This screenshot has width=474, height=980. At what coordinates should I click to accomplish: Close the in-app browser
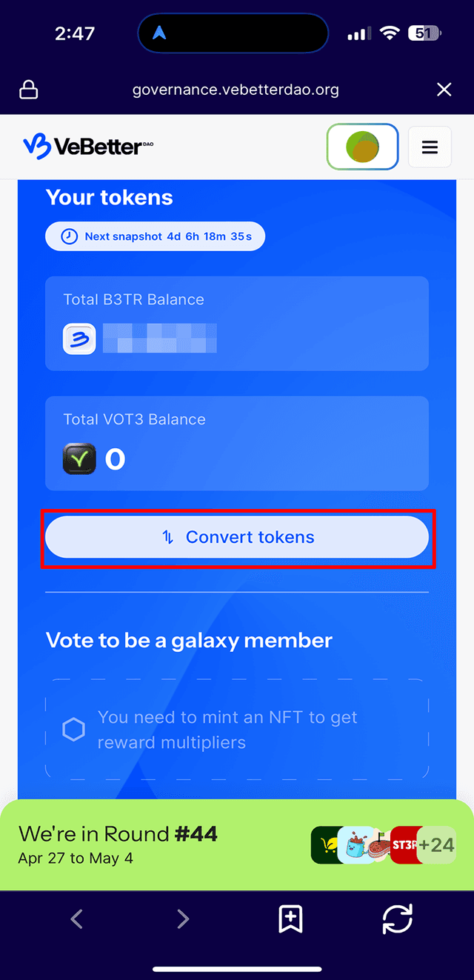click(444, 90)
